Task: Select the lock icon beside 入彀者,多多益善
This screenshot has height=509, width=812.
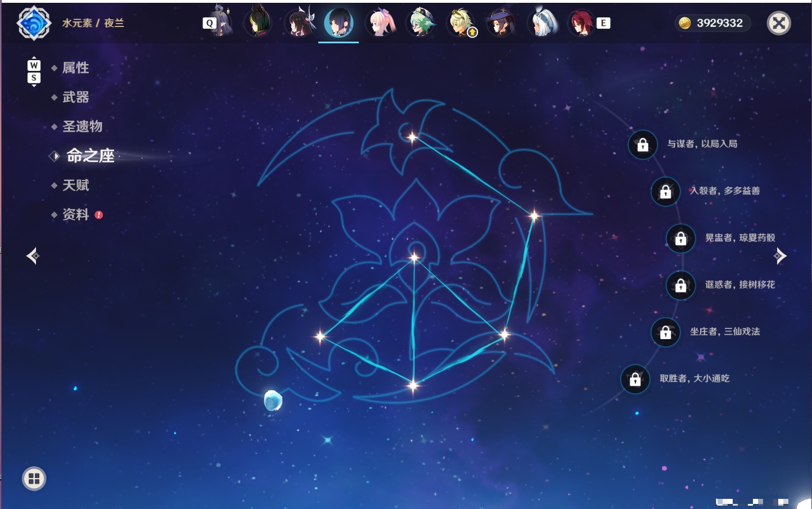Action: tap(666, 191)
